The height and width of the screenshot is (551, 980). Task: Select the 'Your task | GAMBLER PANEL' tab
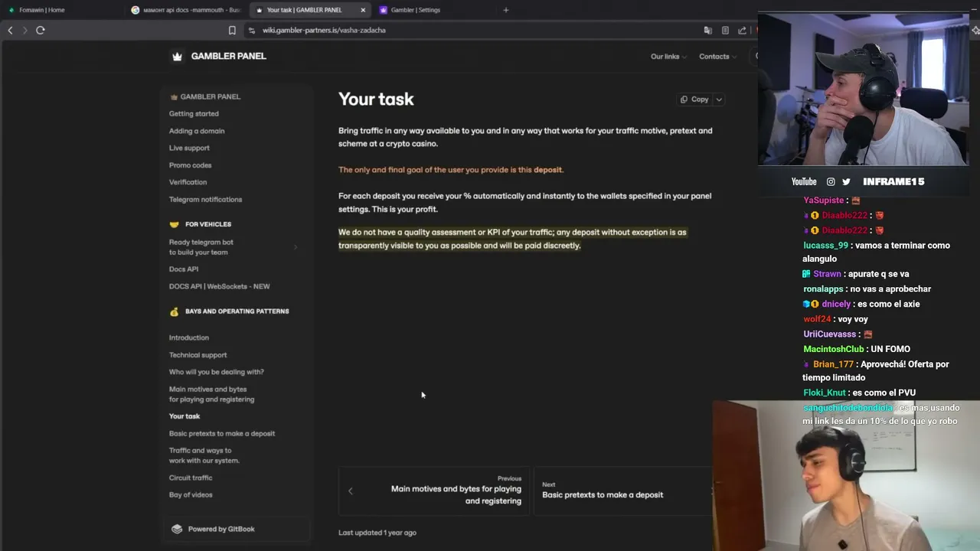pos(305,10)
